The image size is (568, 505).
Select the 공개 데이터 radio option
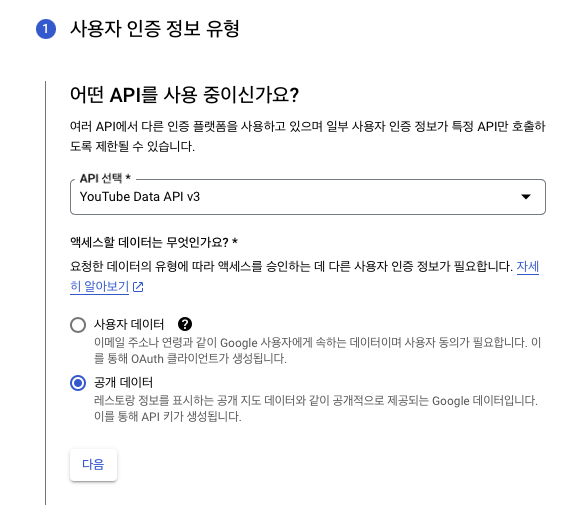point(78,383)
